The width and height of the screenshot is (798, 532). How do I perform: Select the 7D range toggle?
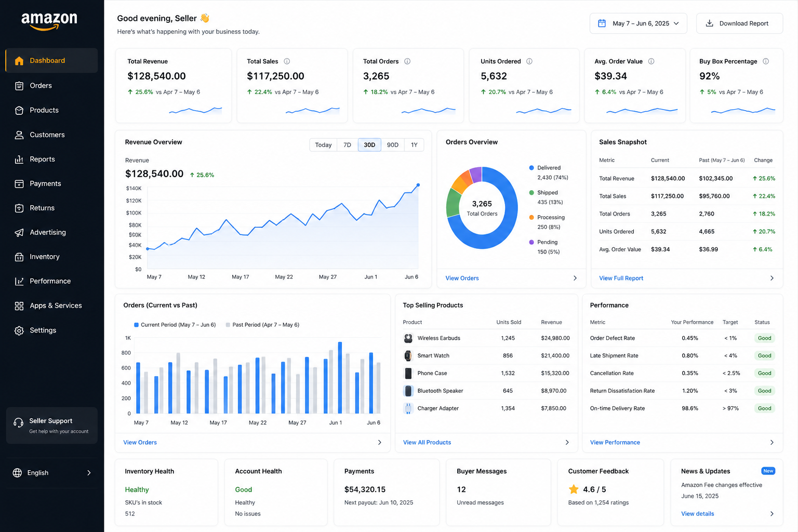click(348, 145)
